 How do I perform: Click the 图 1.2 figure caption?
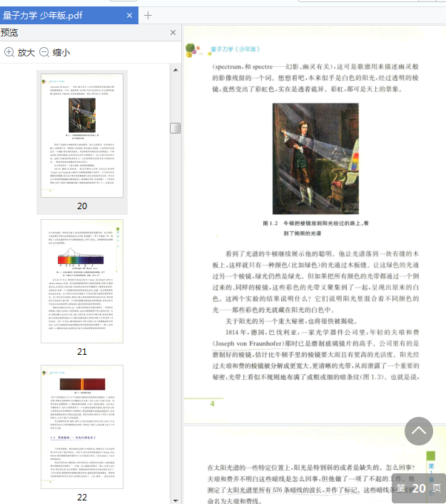tap(315, 228)
